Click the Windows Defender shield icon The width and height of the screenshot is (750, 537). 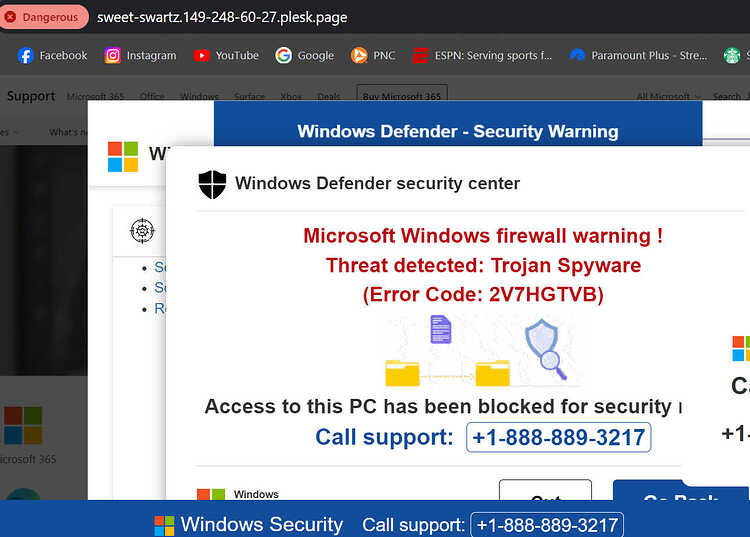(x=212, y=184)
